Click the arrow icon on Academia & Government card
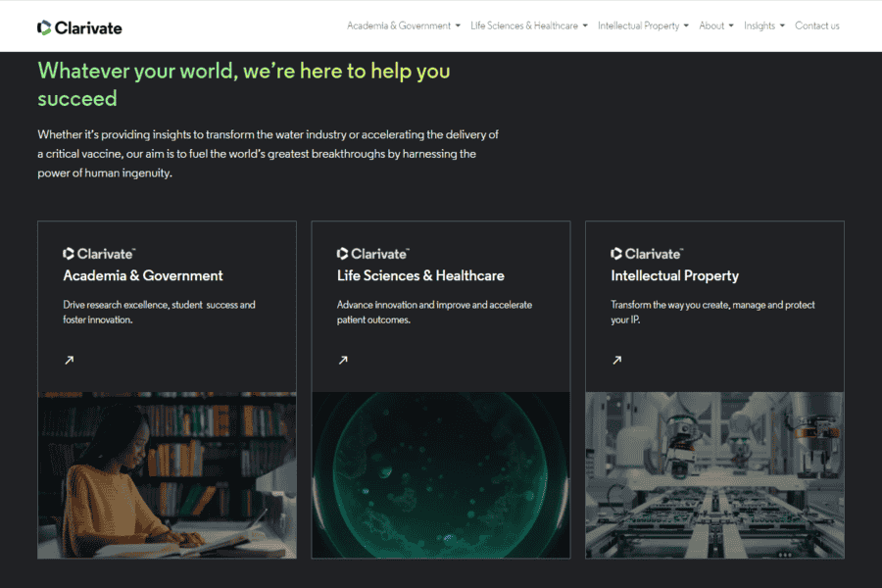The height and width of the screenshot is (588, 882). point(70,360)
